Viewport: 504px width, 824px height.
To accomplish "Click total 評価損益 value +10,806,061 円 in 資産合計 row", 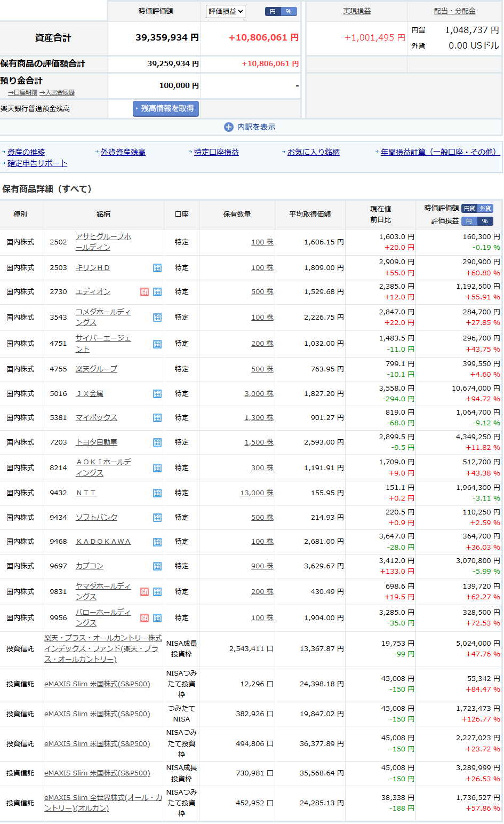I will pos(263,38).
